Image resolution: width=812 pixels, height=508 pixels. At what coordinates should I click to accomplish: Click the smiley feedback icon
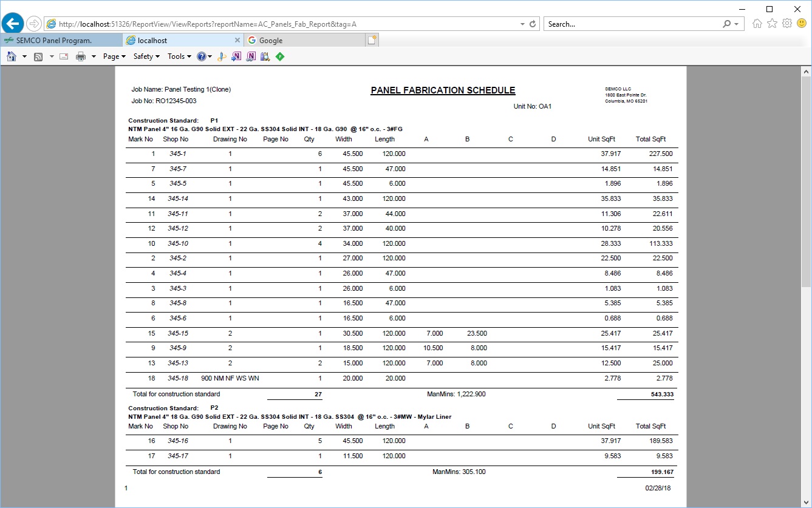tap(801, 24)
